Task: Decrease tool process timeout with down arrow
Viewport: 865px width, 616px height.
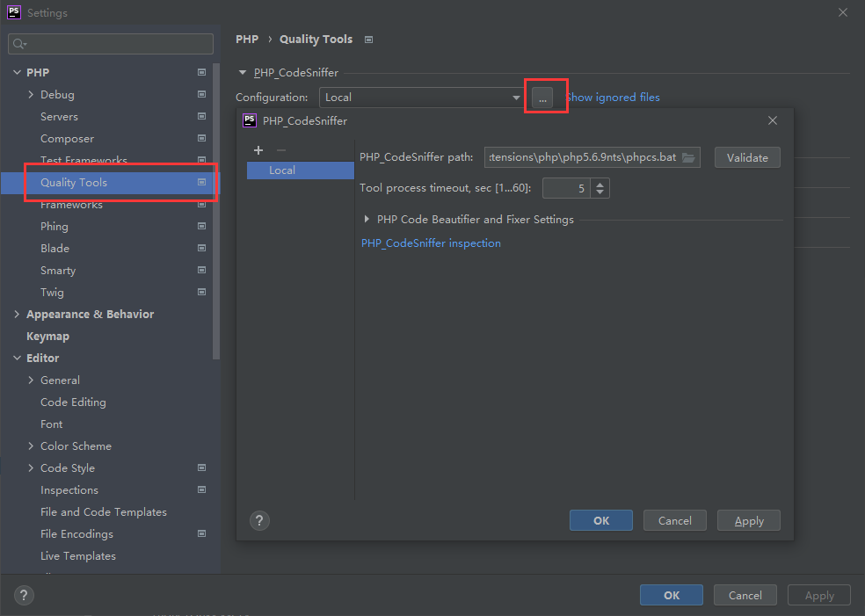Action: click(600, 192)
